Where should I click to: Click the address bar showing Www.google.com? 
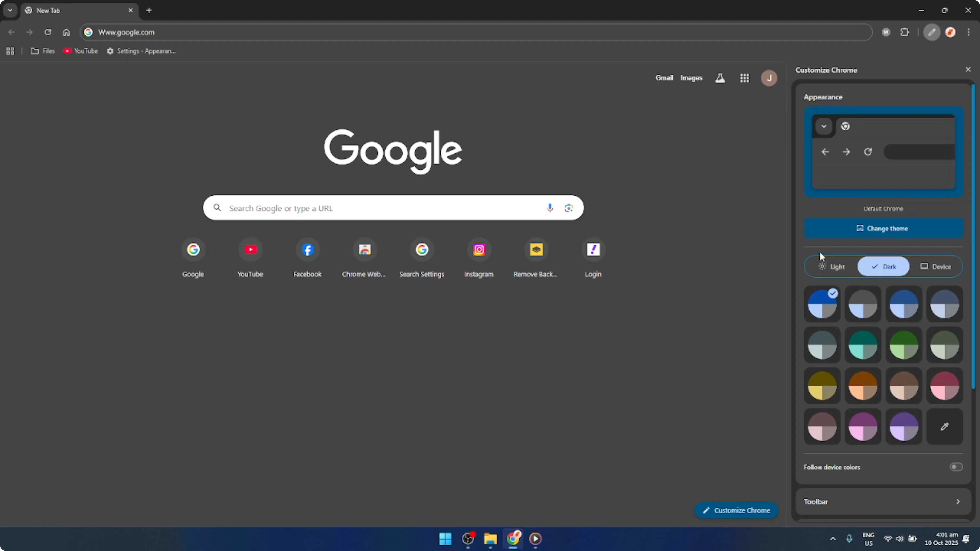point(476,32)
